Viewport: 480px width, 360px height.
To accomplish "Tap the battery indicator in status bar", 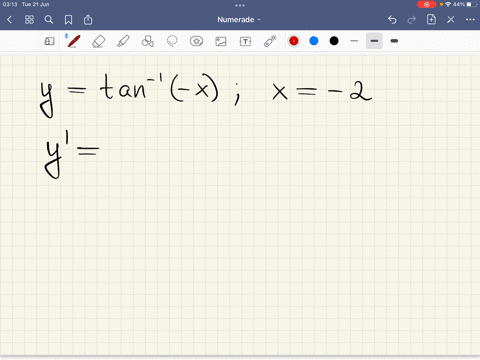I will 471,4.
